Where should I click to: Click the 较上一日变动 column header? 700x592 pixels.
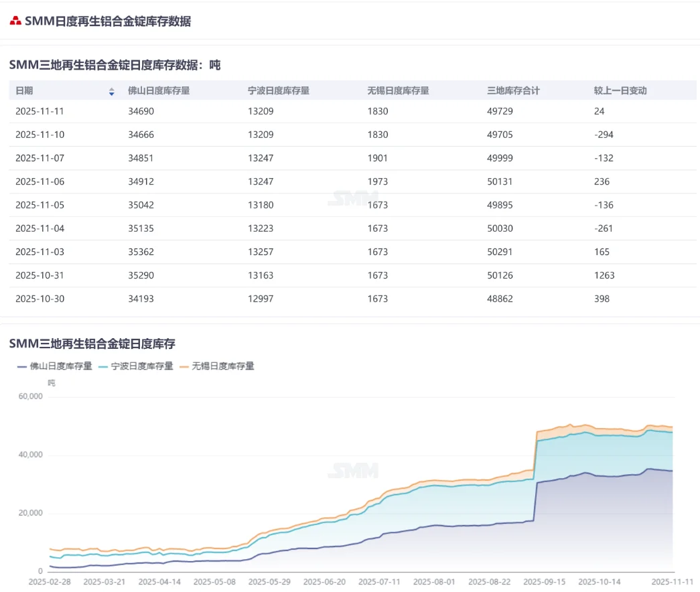(x=620, y=90)
